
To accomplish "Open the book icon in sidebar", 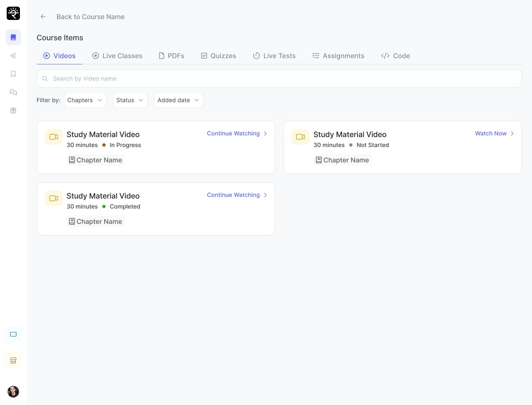I will 13,37.
